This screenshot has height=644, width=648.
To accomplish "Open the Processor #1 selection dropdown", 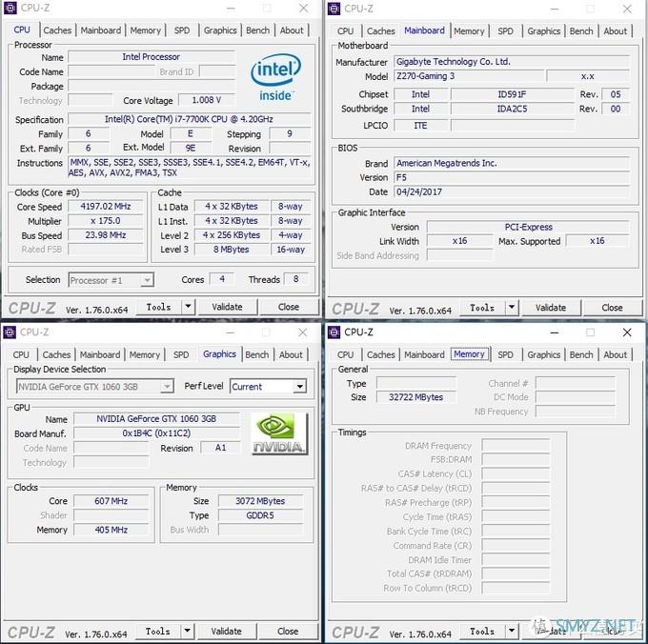I will point(111,280).
